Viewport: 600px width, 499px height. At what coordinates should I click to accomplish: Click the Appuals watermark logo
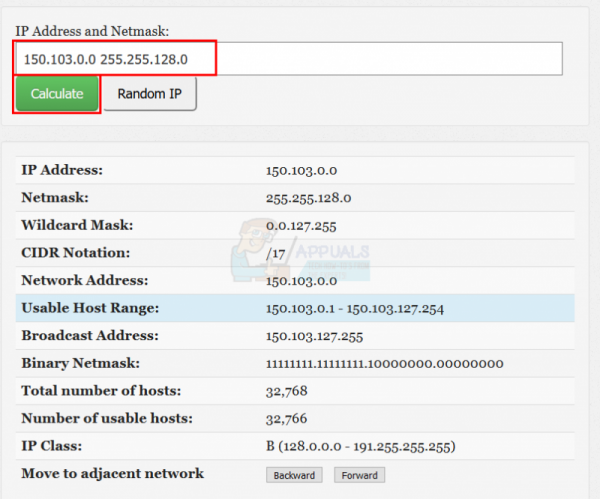(x=300, y=251)
